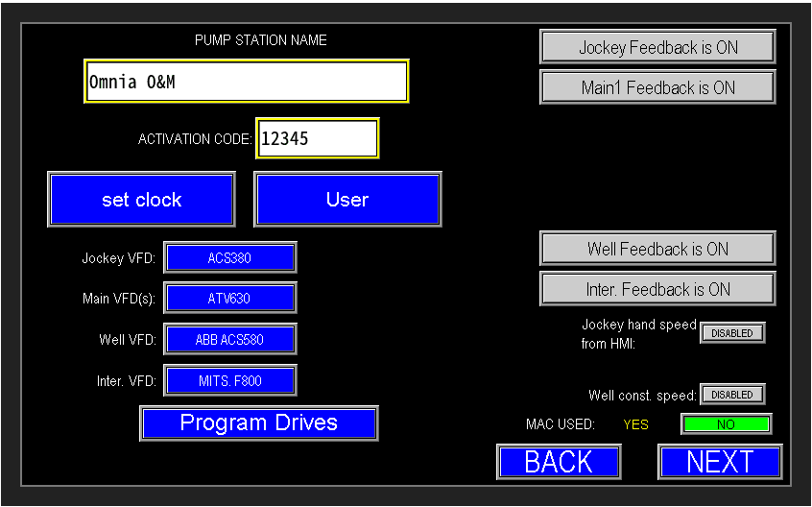Switch the Well Feedback is ON button
This screenshot has height=507, width=812.
pos(657,249)
